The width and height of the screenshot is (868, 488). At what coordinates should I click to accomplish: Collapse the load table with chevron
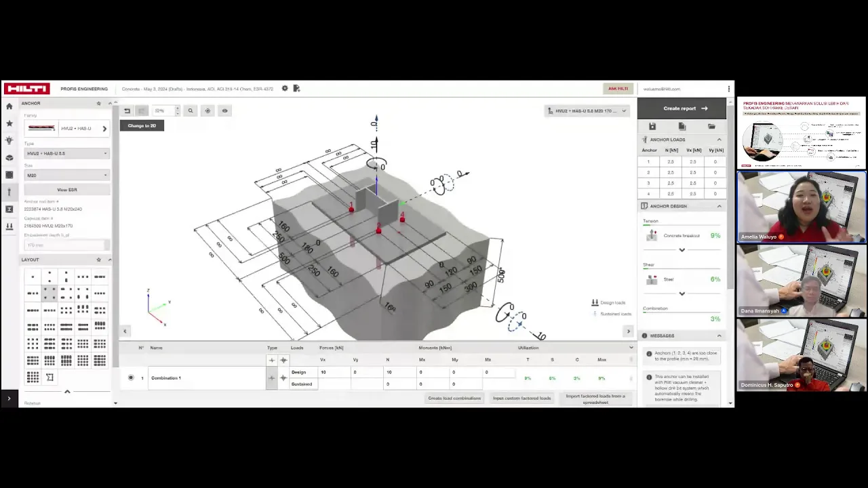tap(631, 348)
